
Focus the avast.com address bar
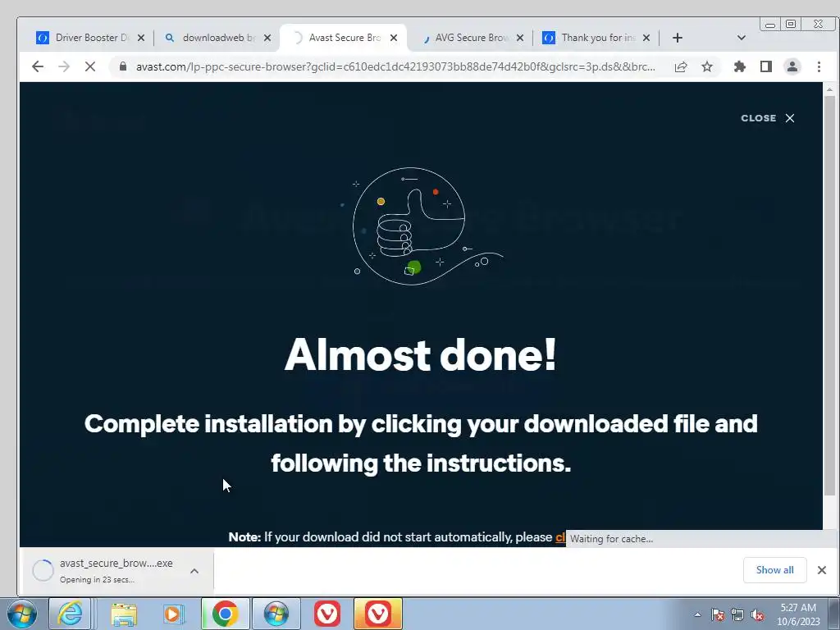coord(395,67)
